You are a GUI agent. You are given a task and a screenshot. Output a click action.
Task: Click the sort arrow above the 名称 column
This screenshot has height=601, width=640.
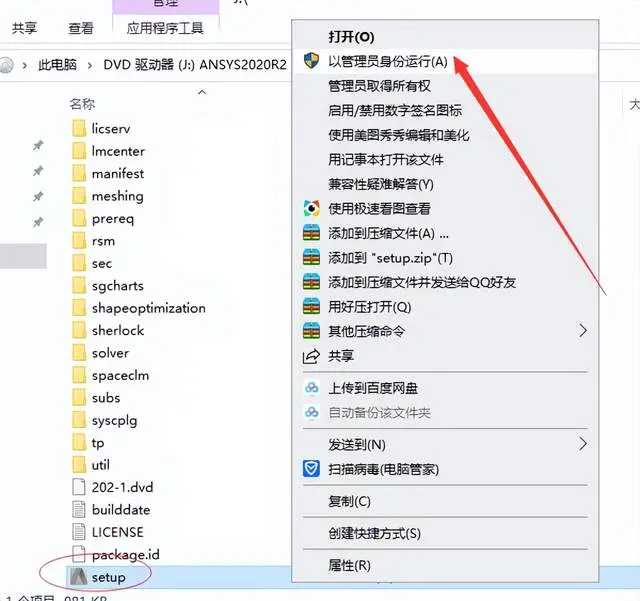[x=202, y=92]
